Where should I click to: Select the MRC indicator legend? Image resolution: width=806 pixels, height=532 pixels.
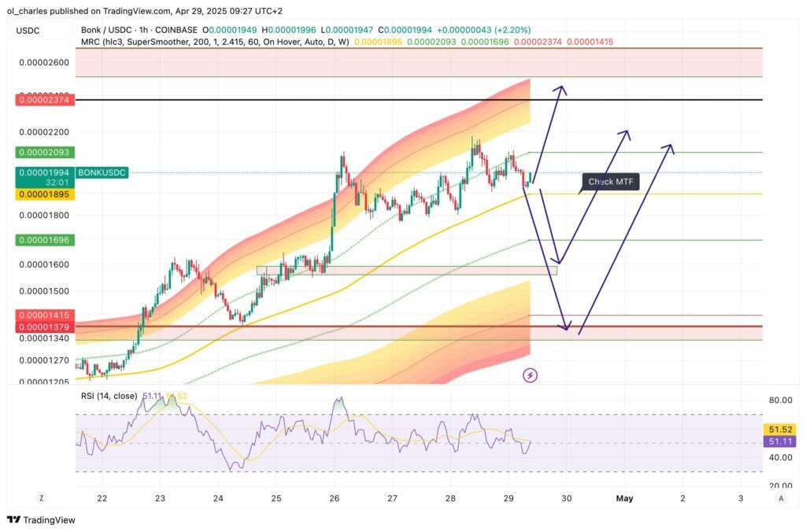(x=213, y=41)
